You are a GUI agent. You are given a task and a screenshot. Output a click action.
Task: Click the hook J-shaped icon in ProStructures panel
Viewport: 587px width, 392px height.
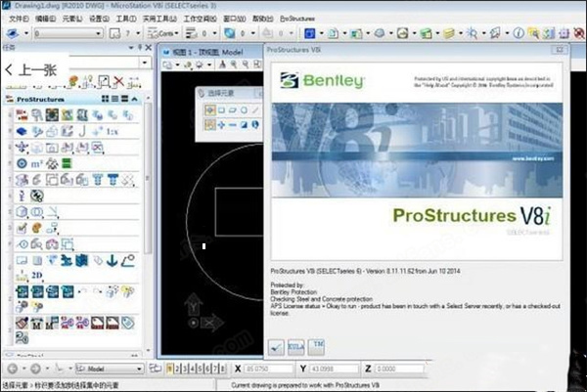pyautogui.click(x=83, y=131)
